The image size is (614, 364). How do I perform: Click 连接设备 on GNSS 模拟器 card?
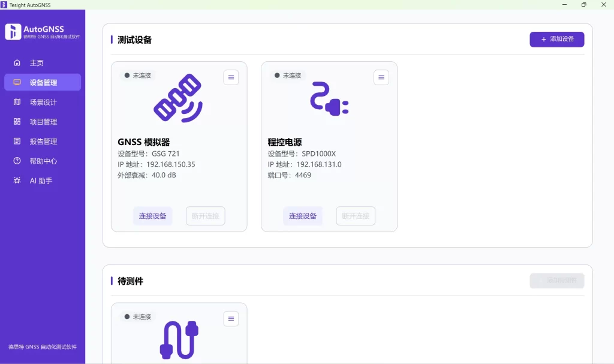(153, 216)
